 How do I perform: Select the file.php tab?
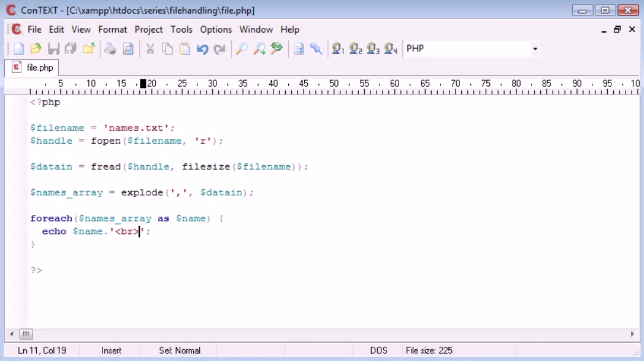coord(31,67)
